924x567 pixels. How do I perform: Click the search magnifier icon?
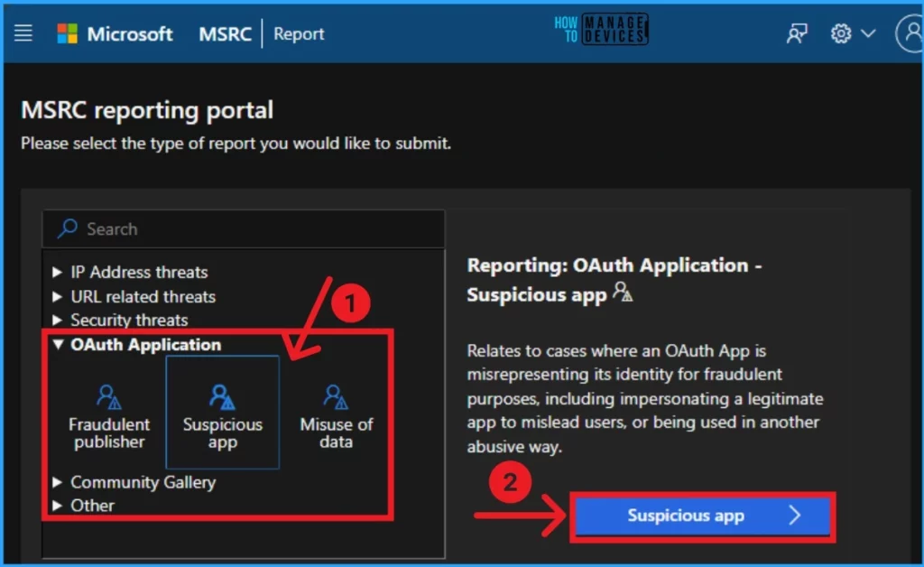(x=67, y=228)
